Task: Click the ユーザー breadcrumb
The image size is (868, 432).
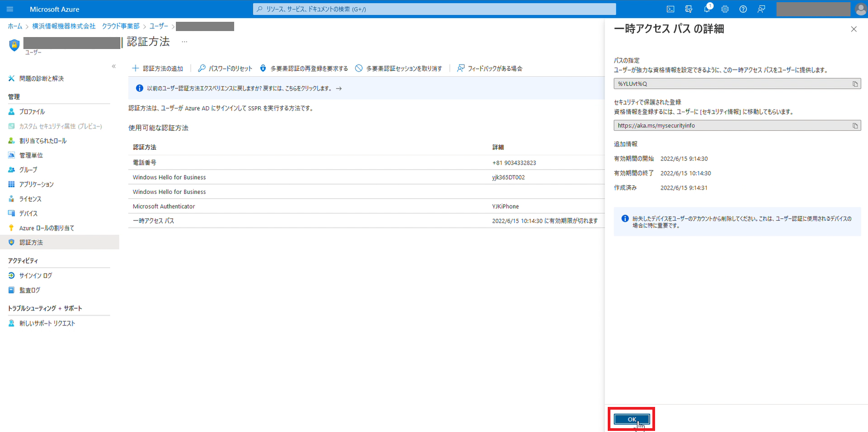Action: pos(158,26)
